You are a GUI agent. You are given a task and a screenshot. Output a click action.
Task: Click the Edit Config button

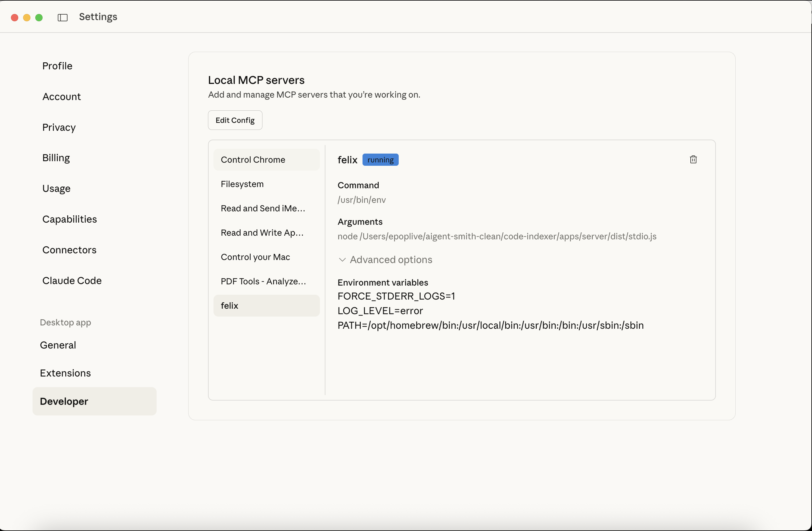pos(235,120)
